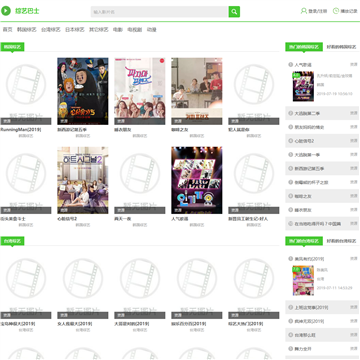Viewport: 360px width, 360px height.
Task: Select the green 热门的台湾综艺 tab
Action: click(304, 241)
